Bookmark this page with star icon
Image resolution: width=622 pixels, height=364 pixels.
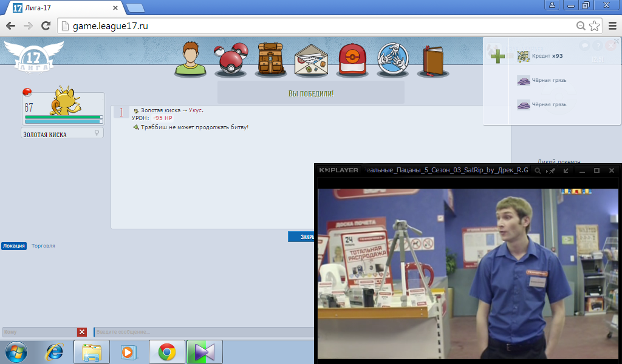pos(594,25)
